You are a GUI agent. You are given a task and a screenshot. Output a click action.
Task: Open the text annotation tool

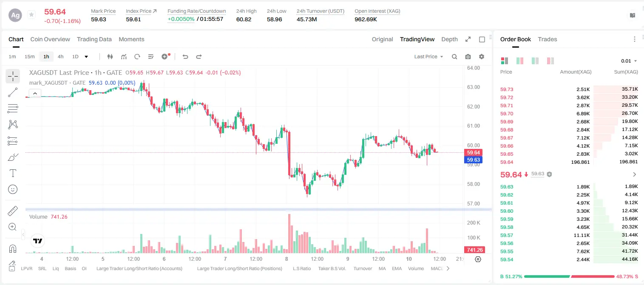click(x=13, y=173)
